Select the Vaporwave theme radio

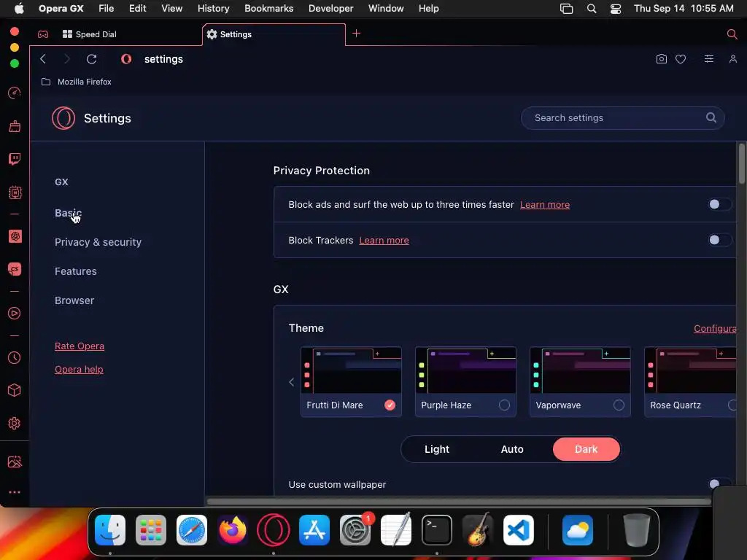click(619, 405)
